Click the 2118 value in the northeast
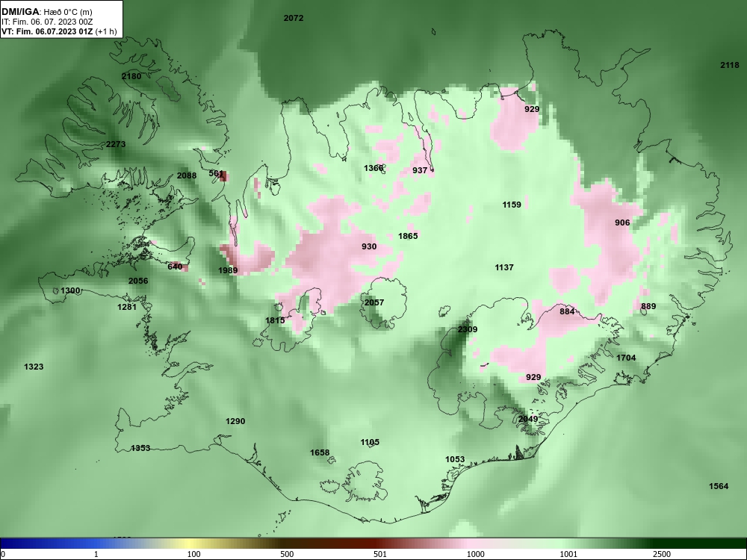This screenshot has height=560, width=747. click(x=729, y=65)
